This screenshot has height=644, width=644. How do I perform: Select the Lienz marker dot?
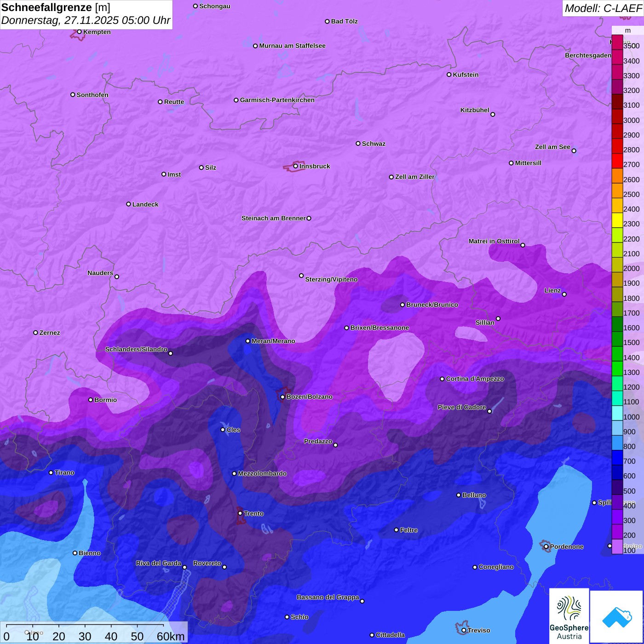pyautogui.click(x=564, y=294)
